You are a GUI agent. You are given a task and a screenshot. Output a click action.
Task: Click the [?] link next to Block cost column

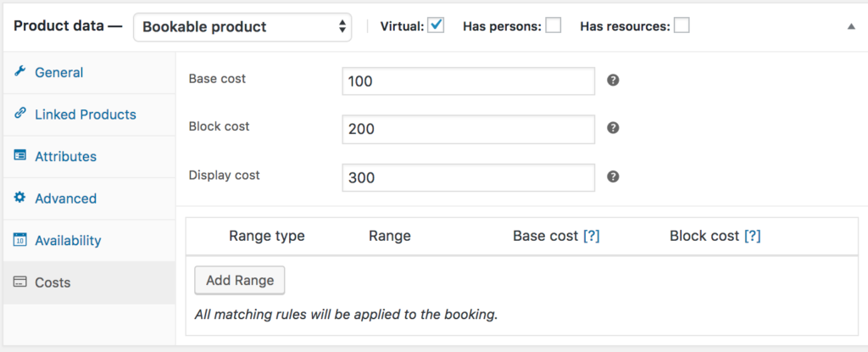(x=752, y=236)
